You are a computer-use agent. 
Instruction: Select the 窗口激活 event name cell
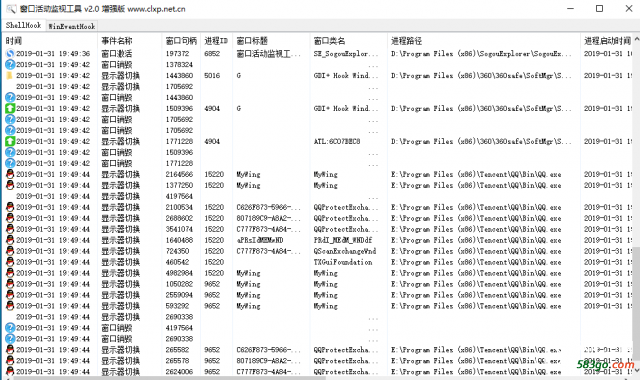pyautogui.click(x=117, y=53)
